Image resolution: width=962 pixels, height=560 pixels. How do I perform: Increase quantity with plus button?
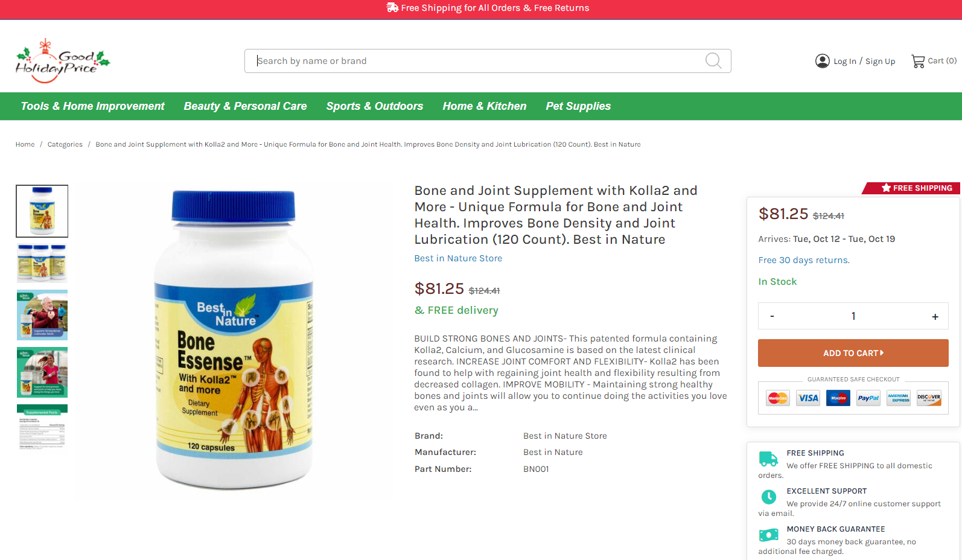tap(935, 316)
